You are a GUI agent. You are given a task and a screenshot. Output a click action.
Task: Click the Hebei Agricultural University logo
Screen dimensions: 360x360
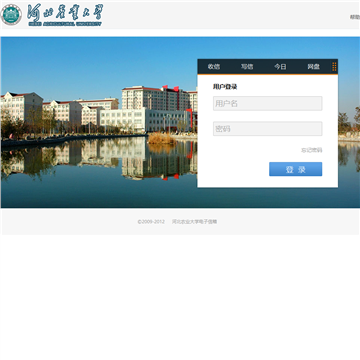[52, 15]
